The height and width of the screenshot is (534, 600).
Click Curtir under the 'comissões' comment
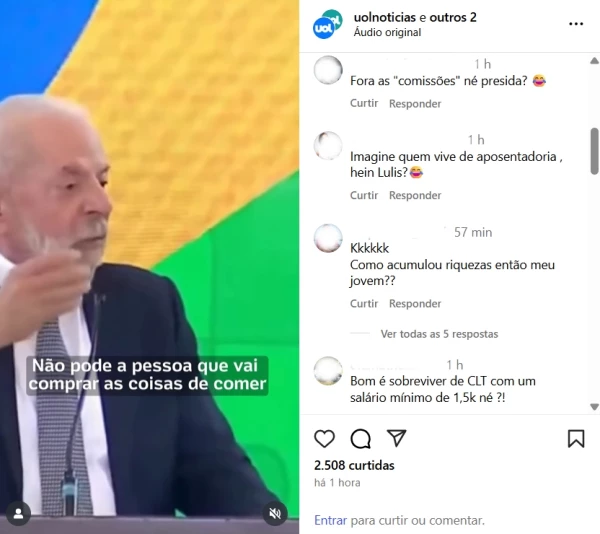pyautogui.click(x=364, y=103)
